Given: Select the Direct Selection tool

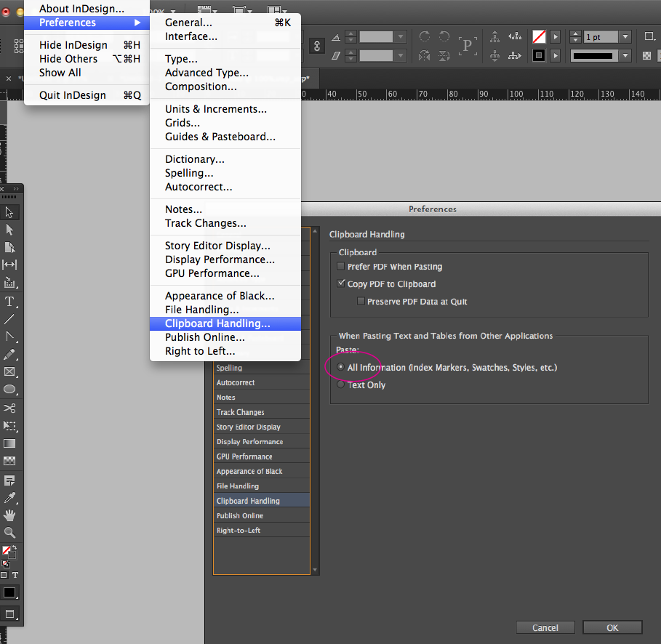Looking at the screenshot, I should coord(9,230).
